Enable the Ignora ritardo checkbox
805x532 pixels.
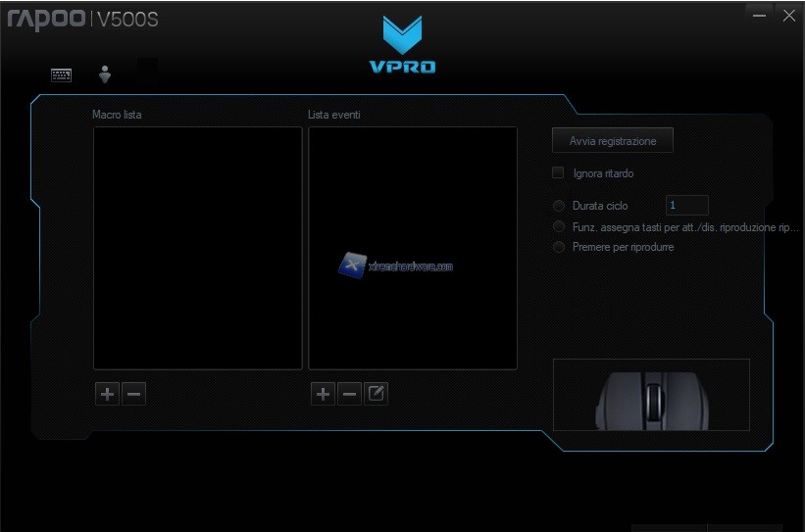558,173
